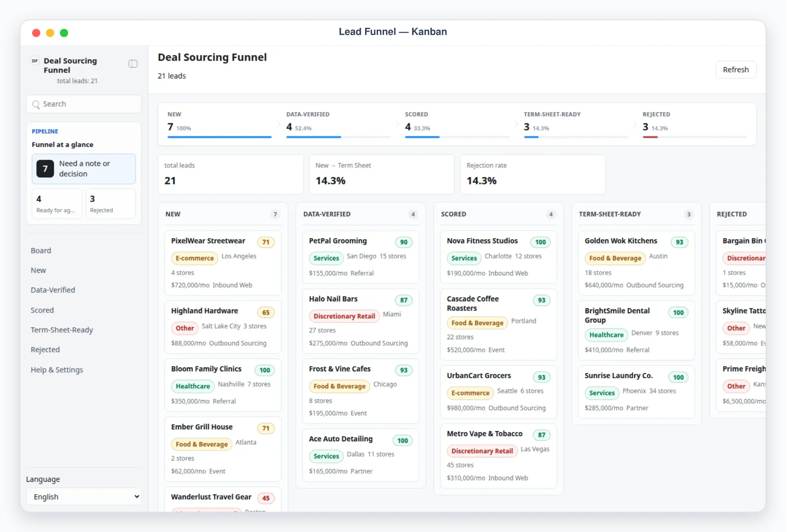Select Scored in the sidebar navigation
786x532 pixels.
(42, 310)
